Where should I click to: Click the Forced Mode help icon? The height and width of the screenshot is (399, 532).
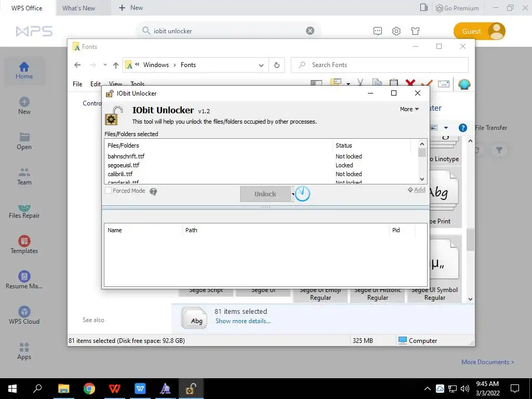point(153,192)
